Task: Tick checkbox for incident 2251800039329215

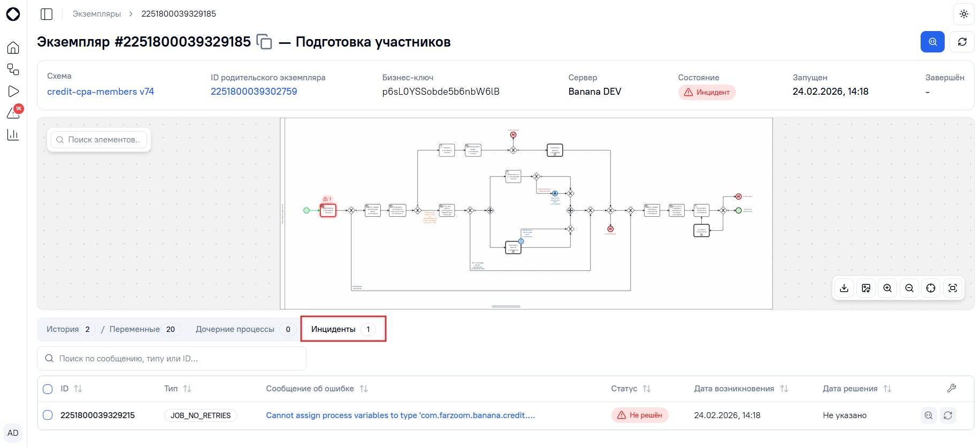Action: click(48, 415)
